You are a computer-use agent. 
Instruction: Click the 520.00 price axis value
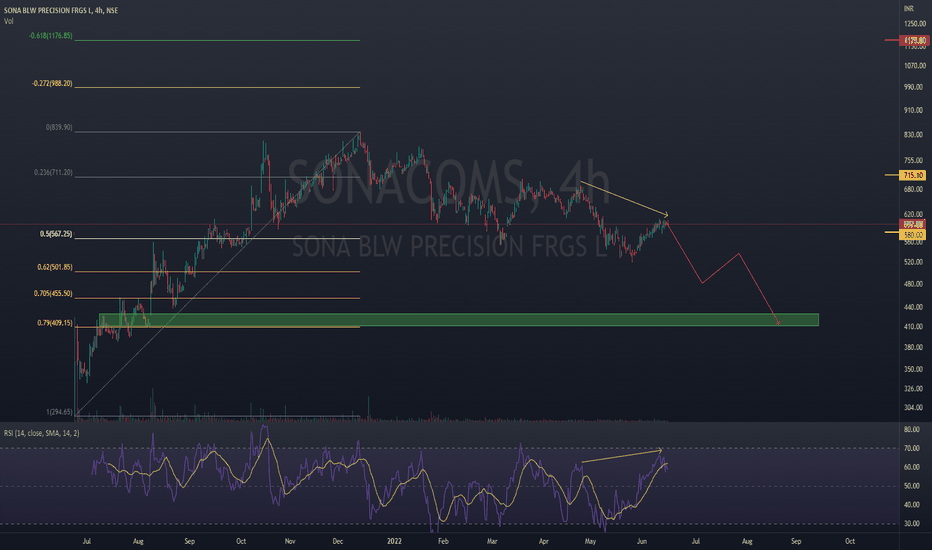[914, 262]
